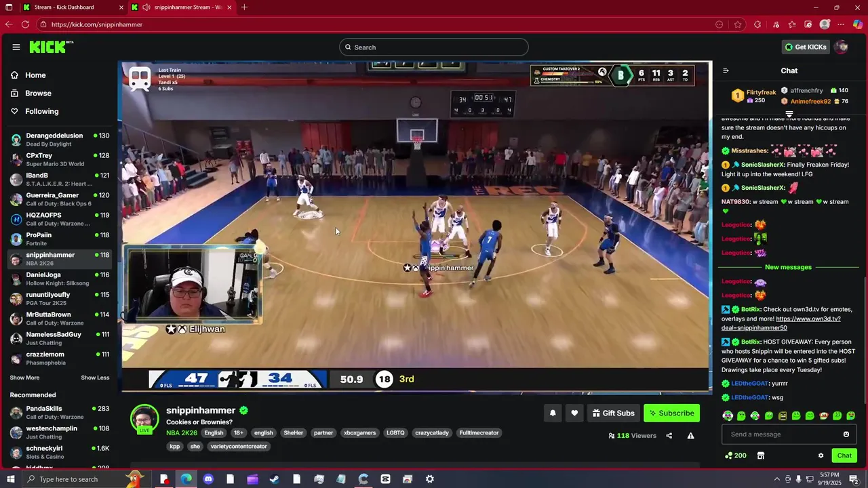Viewport: 868px width, 488px height.
Task: Toggle notification bell for snippinhammer
Action: [553, 413]
